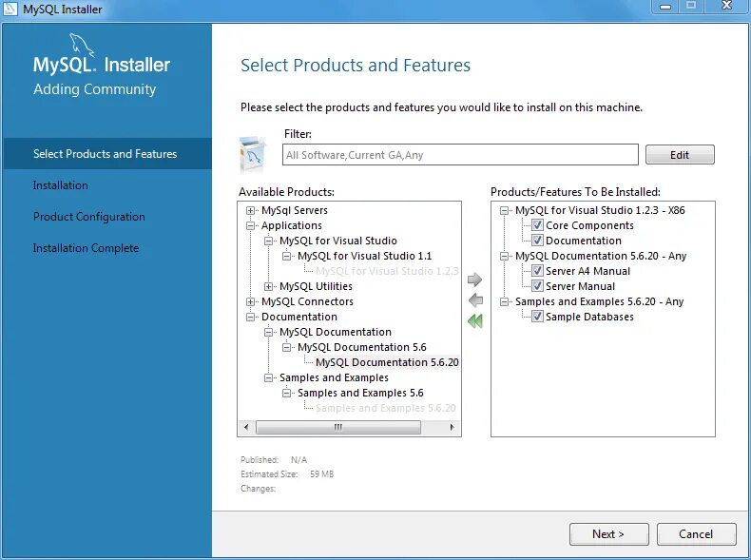Screen dimensions: 751x560
Task: Go to Installation Complete step
Action: tap(86, 248)
